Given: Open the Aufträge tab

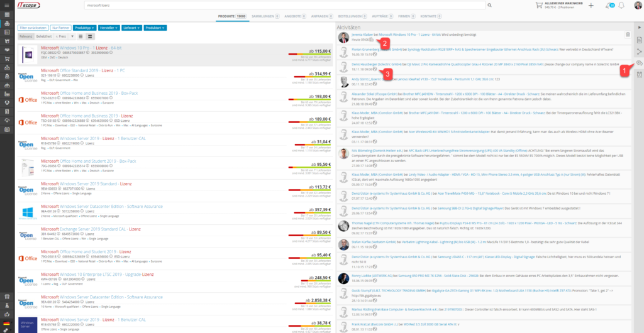Looking at the screenshot, I should click(382, 16).
